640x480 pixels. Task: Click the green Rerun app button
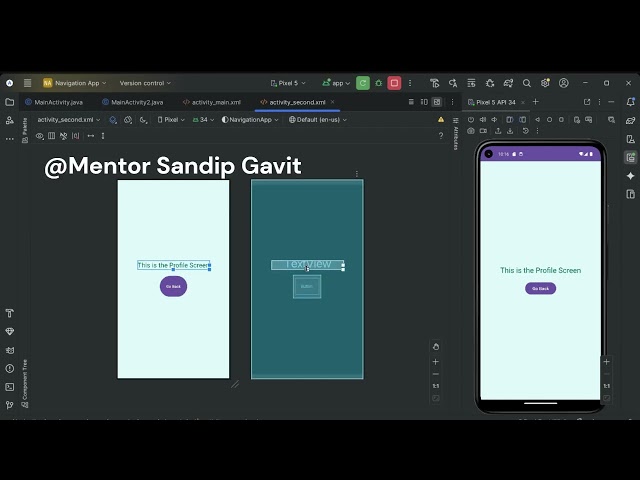pos(363,83)
